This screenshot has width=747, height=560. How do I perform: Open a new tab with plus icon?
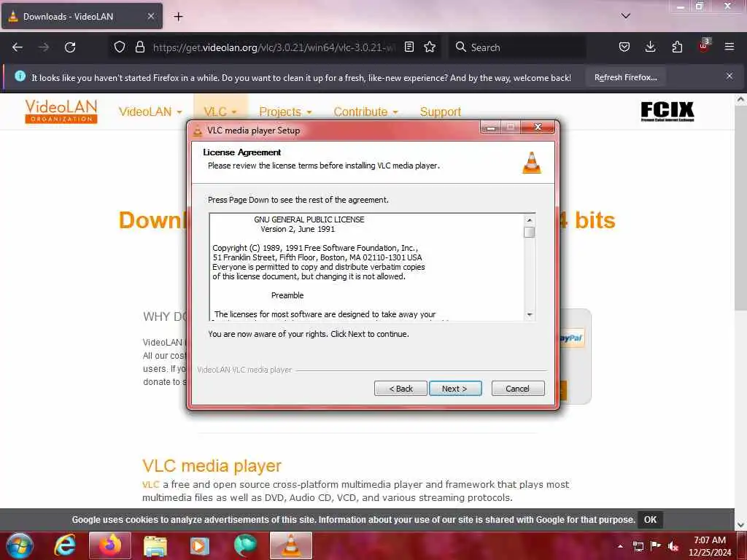pos(178,17)
